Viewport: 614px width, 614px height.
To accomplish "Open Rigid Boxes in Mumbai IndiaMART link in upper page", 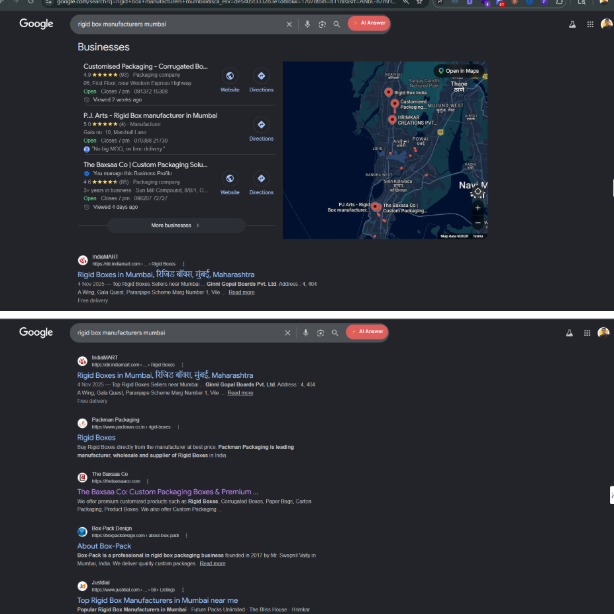I will [x=166, y=274].
